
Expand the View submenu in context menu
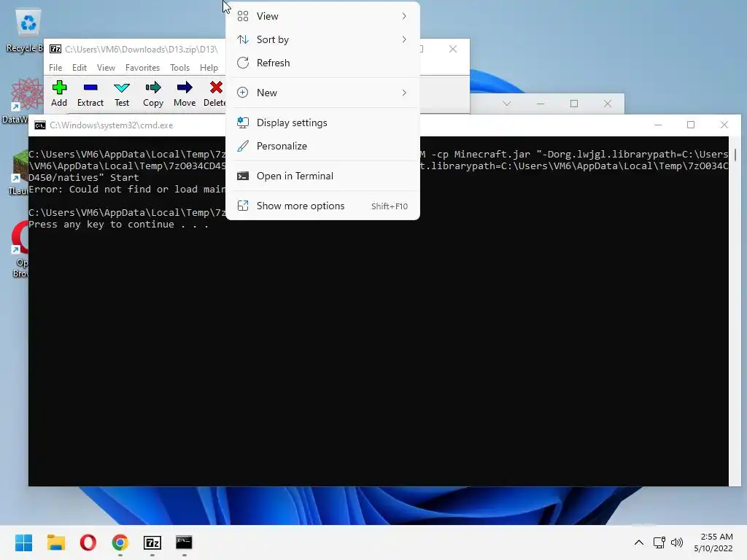click(322, 16)
